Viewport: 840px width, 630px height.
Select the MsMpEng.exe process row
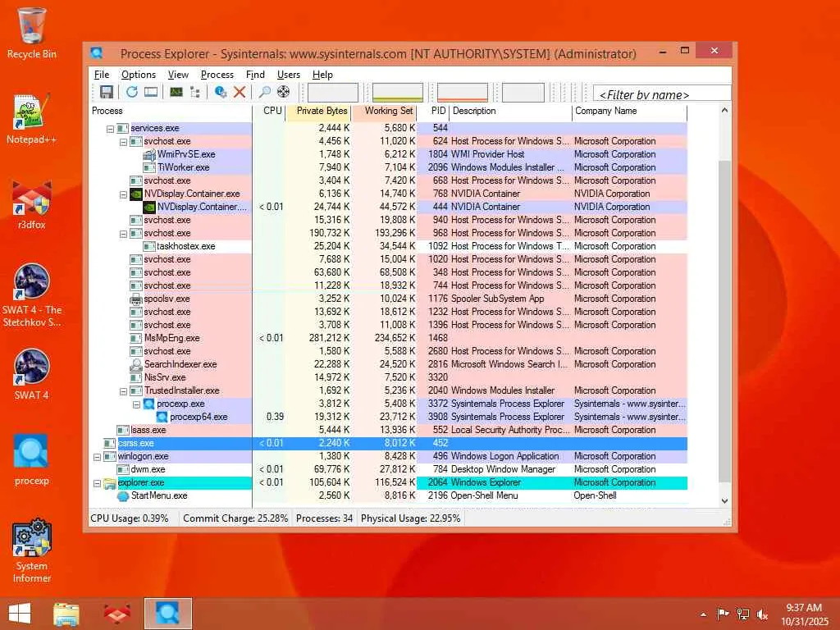388,338
